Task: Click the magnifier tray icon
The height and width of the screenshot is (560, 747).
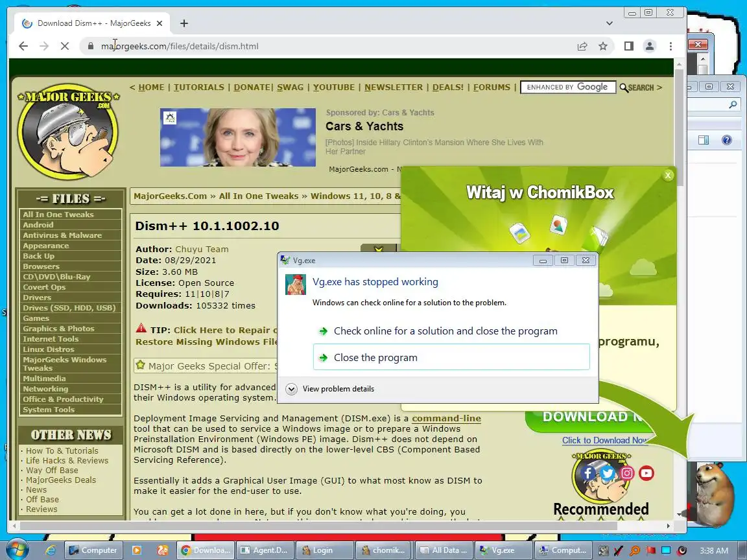Action: (x=635, y=550)
